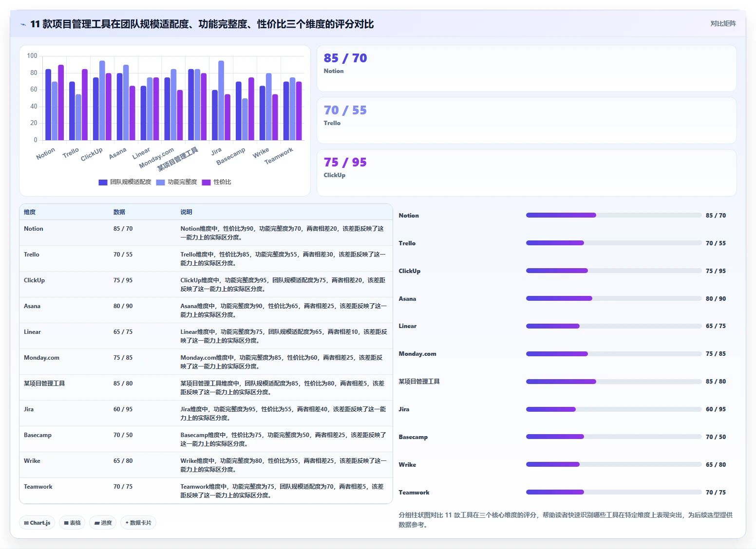
Task: Click the 70 / 75 value beside Teamwork's progress bar
Action: [716, 493]
